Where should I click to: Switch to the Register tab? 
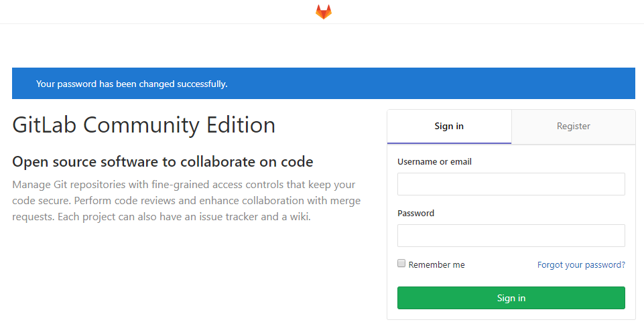click(573, 127)
